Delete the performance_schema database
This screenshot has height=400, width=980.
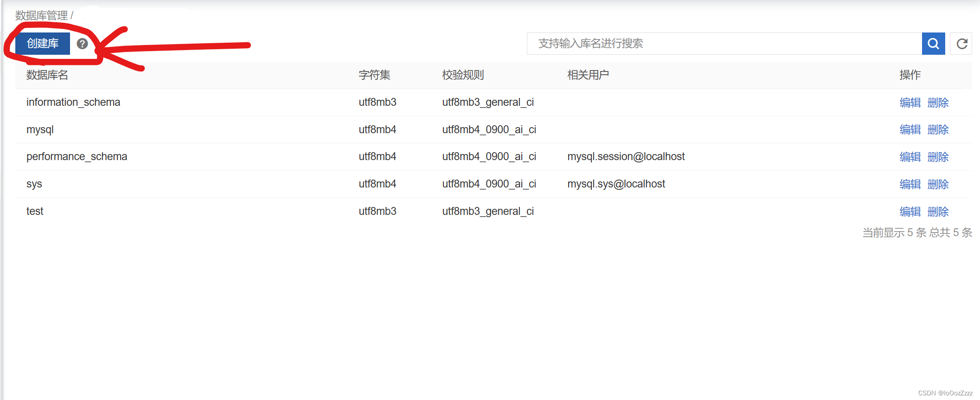[938, 157]
